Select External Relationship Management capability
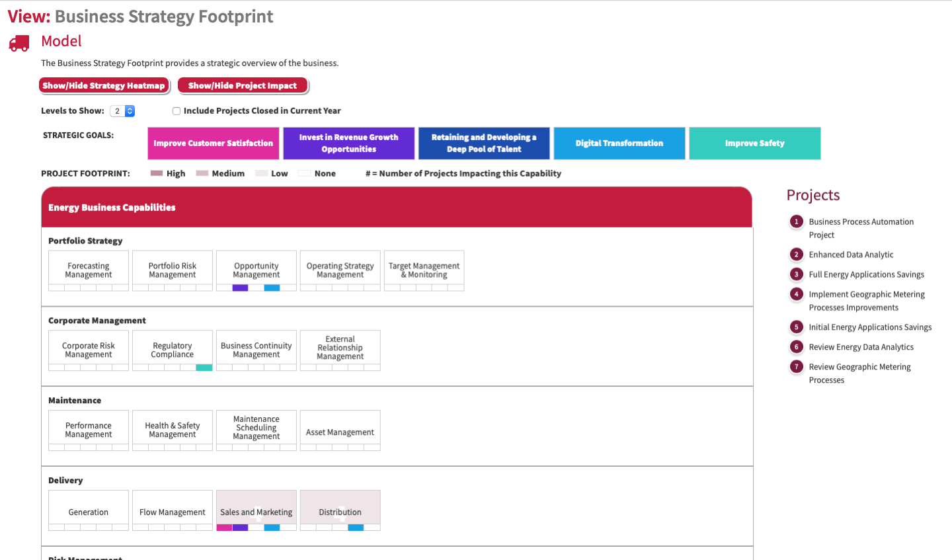 (340, 348)
